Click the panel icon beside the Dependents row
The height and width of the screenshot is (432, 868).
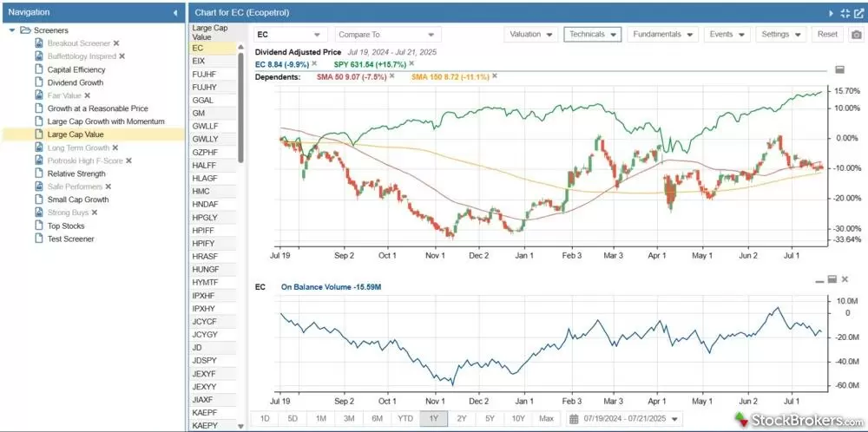tap(839, 69)
